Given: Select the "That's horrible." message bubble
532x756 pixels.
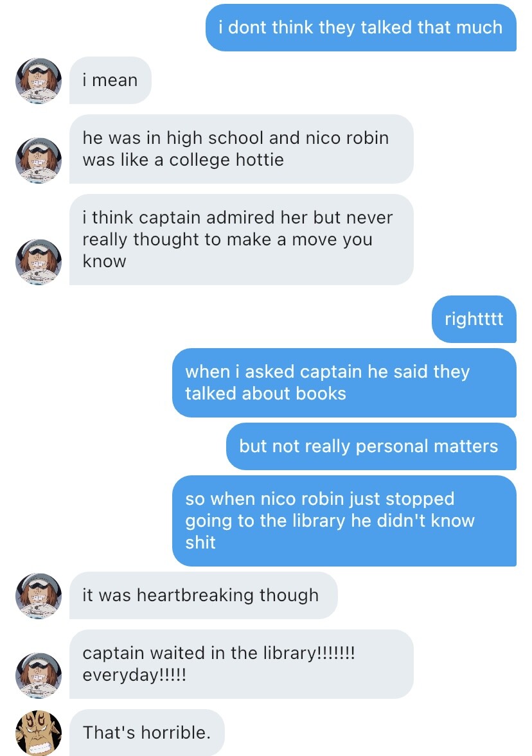Looking at the screenshot, I should (146, 732).
